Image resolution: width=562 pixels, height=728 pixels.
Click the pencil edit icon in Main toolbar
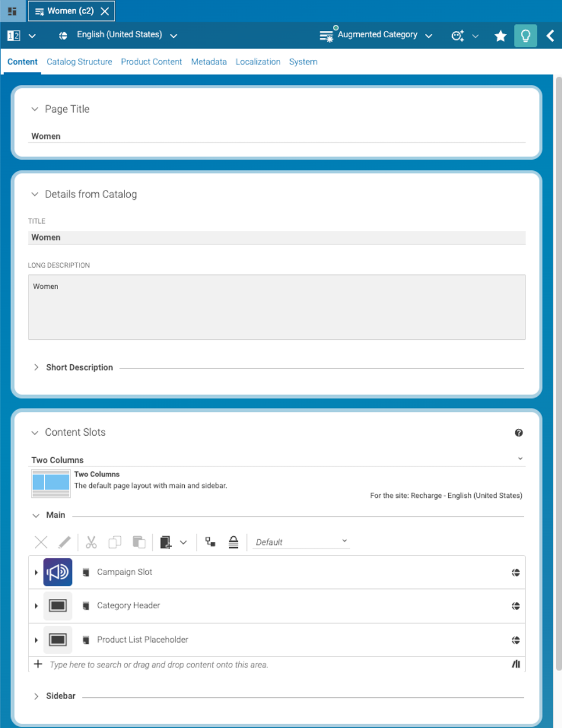click(65, 542)
